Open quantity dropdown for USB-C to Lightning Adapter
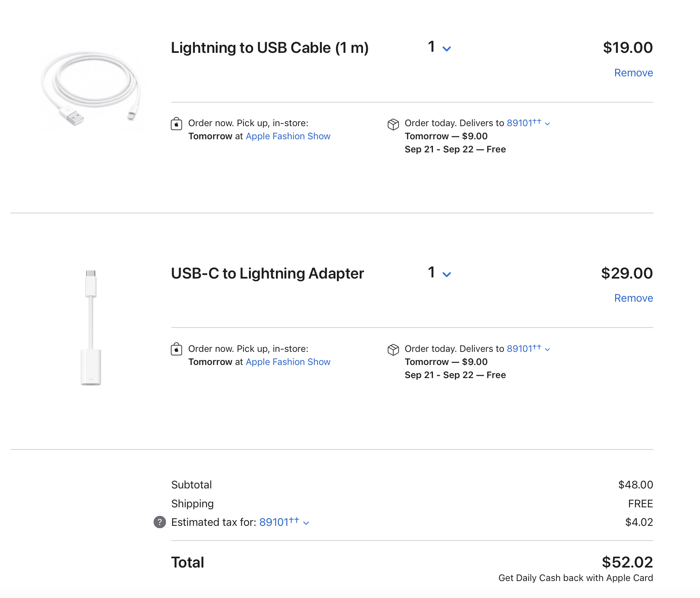The image size is (700, 598). pos(440,273)
